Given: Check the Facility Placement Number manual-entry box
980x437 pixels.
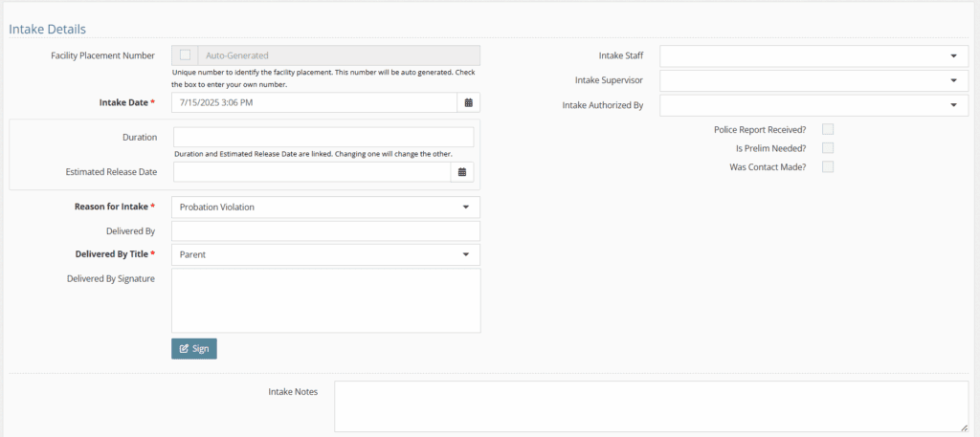Looking at the screenshot, I should [x=185, y=55].
